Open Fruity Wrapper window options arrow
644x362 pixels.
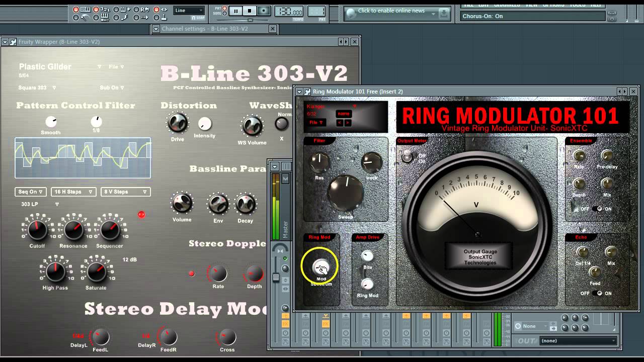point(5,42)
